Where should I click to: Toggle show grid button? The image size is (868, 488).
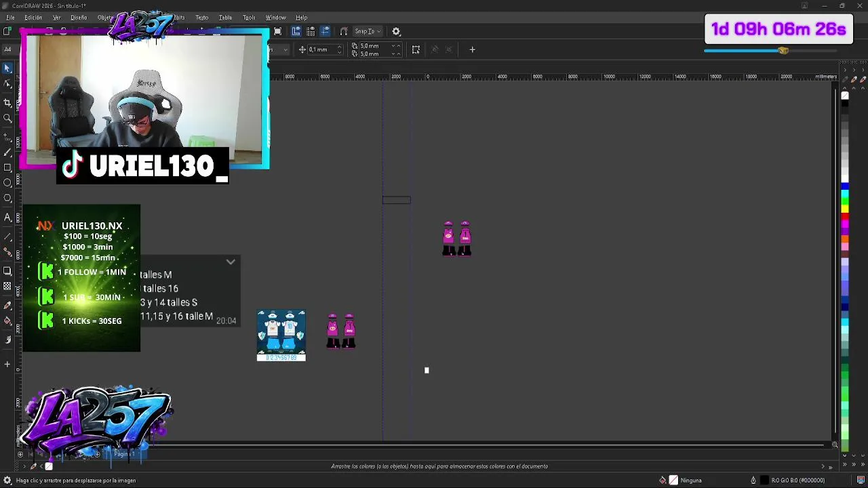click(x=311, y=31)
